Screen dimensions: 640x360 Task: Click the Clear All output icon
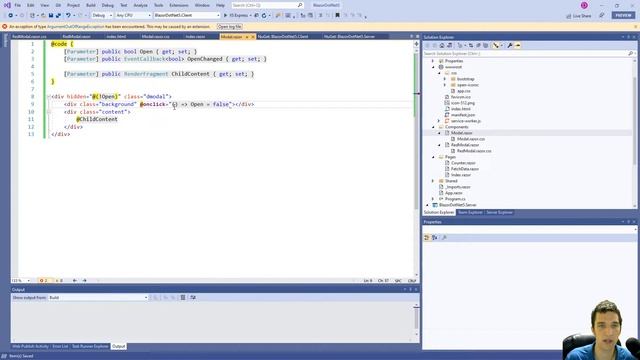(x=183, y=298)
